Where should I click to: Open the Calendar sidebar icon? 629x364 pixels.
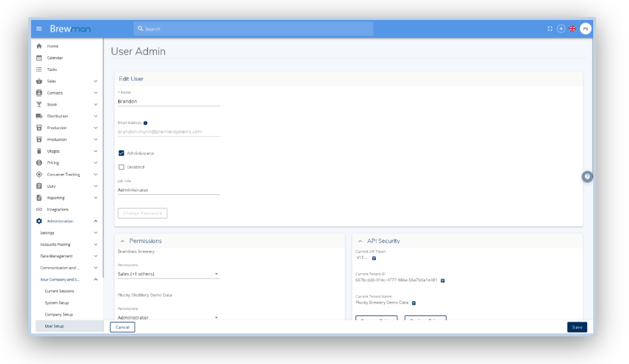[40, 58]
